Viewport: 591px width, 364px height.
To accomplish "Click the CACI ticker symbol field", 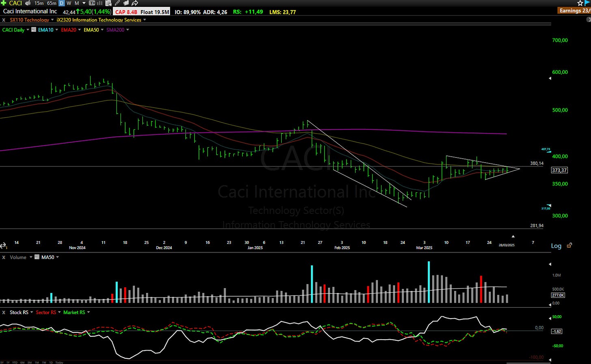I will 15,3.
